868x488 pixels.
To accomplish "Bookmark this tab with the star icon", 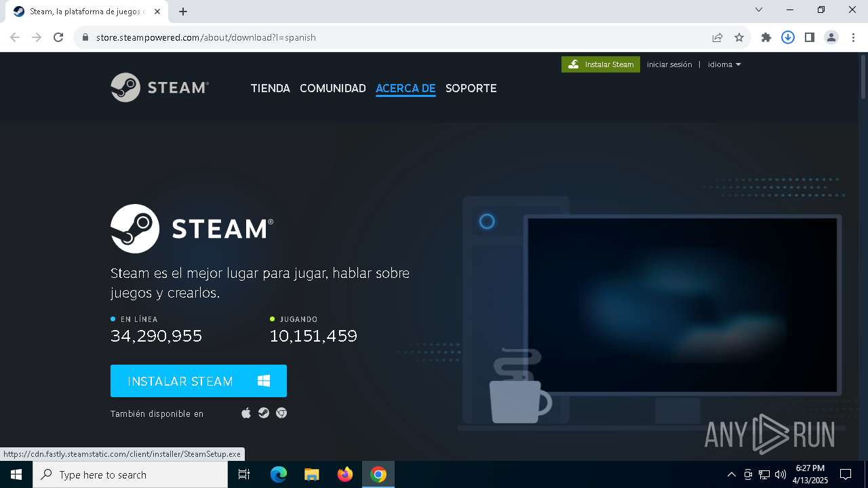I will pyautogui.click(x=739, y=37).
